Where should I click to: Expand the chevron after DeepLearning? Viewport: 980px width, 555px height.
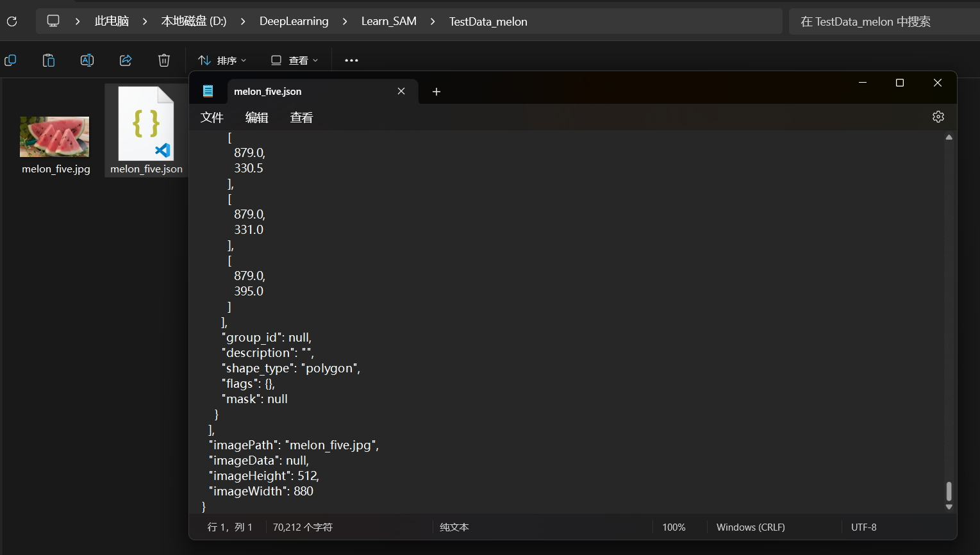pos(345,21)
